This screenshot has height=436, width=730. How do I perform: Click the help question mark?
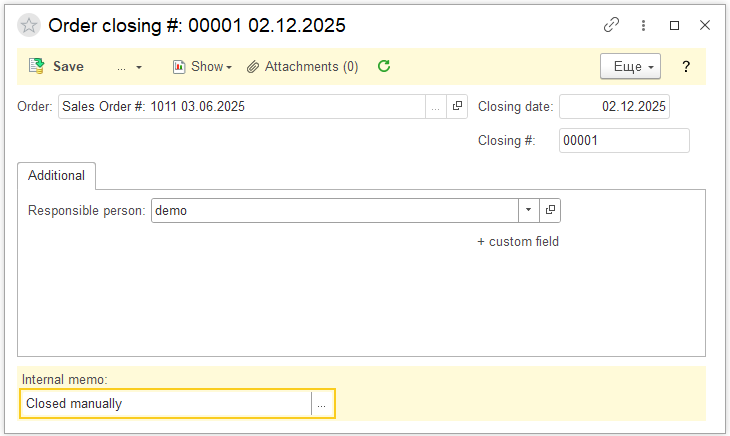pyautogui.click(x=686, y=67)
